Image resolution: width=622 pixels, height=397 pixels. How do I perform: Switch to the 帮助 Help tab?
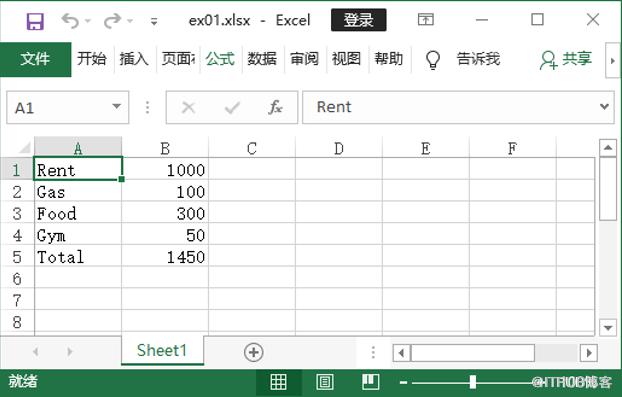point(389,59)
